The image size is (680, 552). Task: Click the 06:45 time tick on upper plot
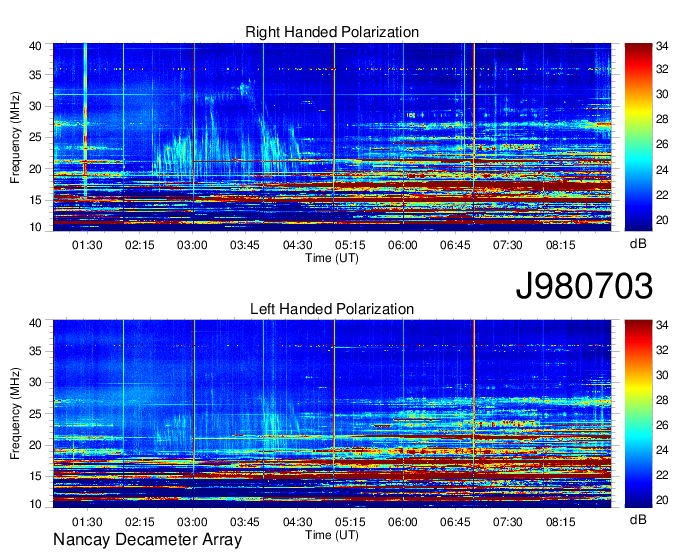click(x=455, y=245)
